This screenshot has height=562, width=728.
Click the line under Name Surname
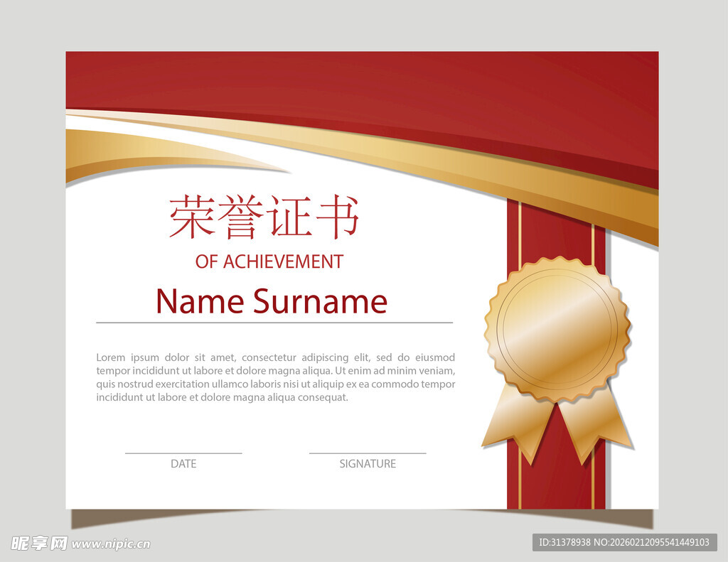(x=274, y=323)
